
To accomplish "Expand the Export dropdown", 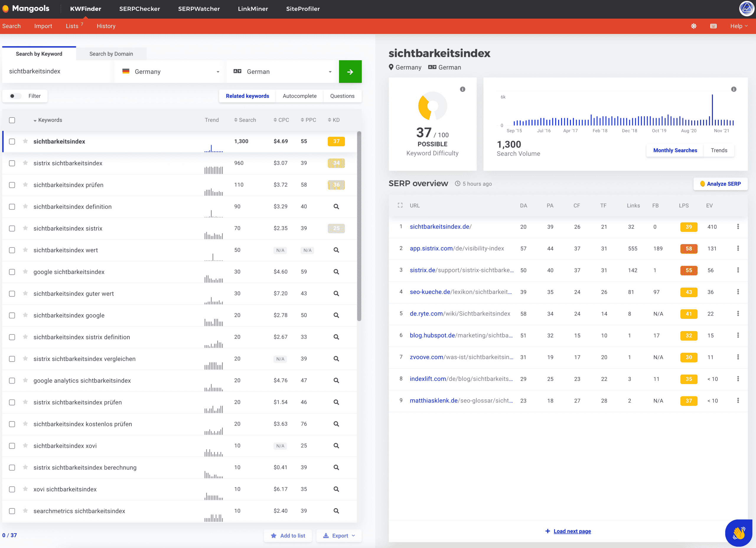I will [339, 536].
